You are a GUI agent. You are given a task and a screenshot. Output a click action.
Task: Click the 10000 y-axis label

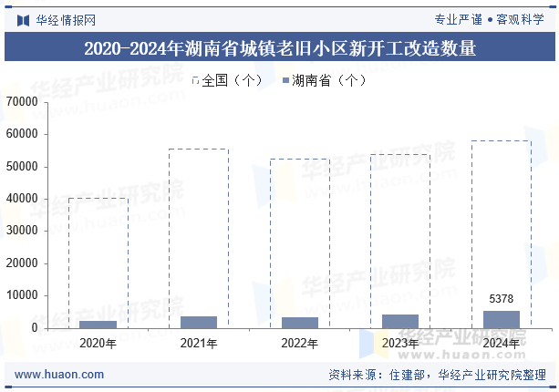[x=22, y=295]
